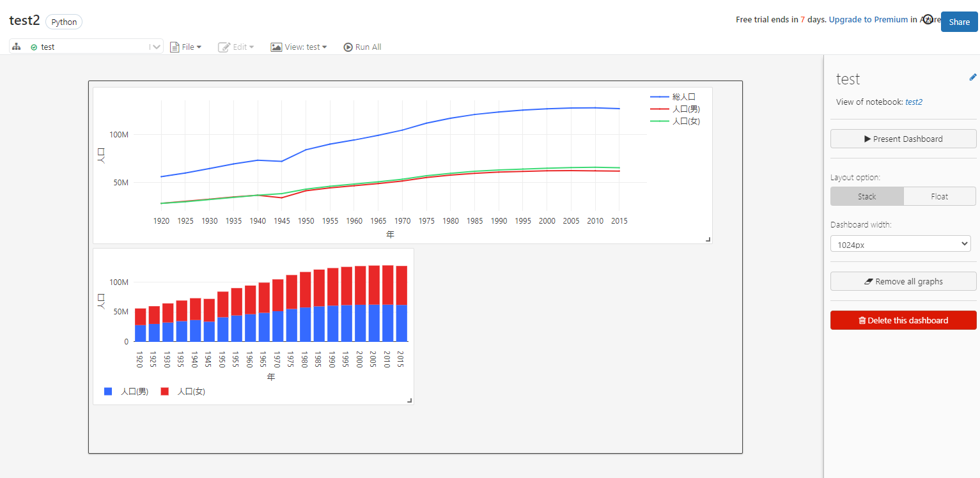Viewport: 980px width, 478px height.
Task: Toggle 人口(男) series in line chart legend
Action: coord(675,109)
